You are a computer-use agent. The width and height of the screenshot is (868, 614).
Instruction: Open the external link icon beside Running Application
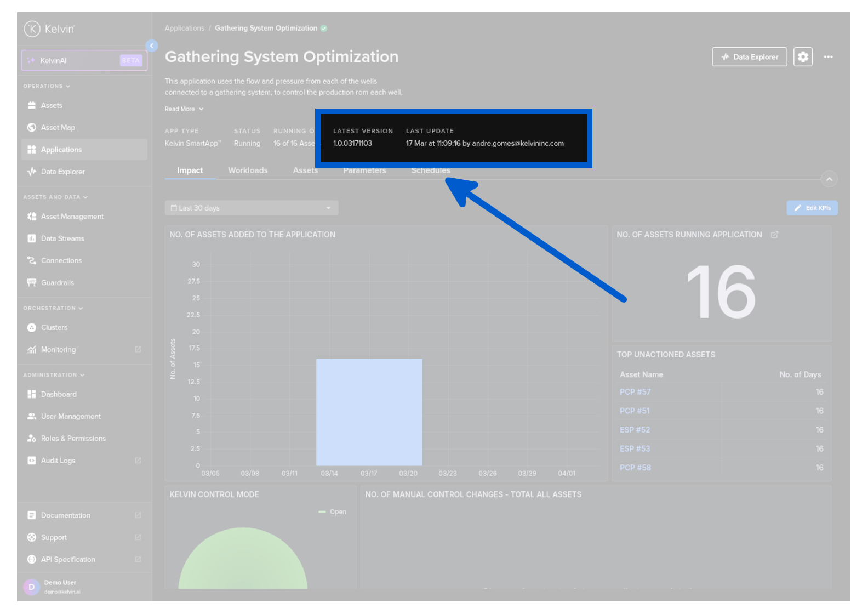pyautogui.click(x=774, y=235)
